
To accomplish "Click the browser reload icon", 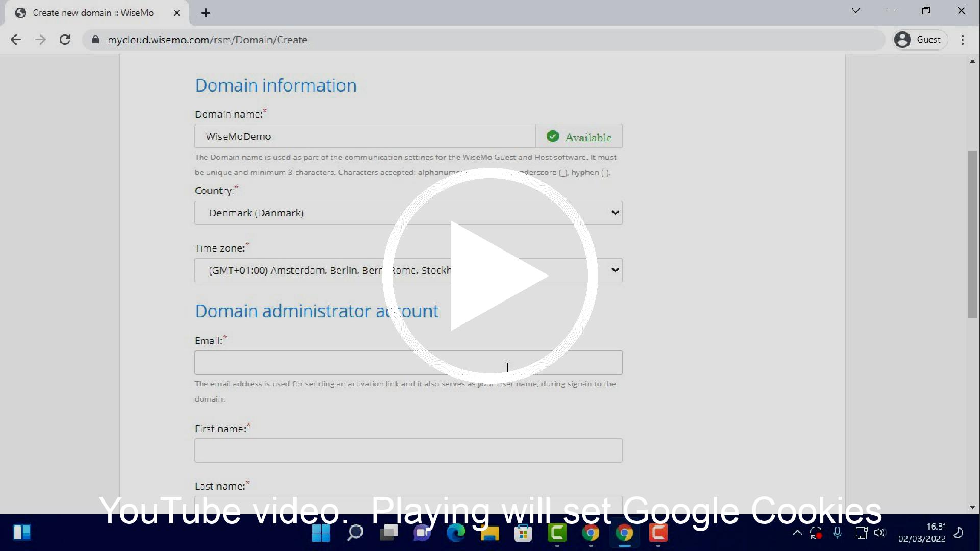I will click(65, 40).
